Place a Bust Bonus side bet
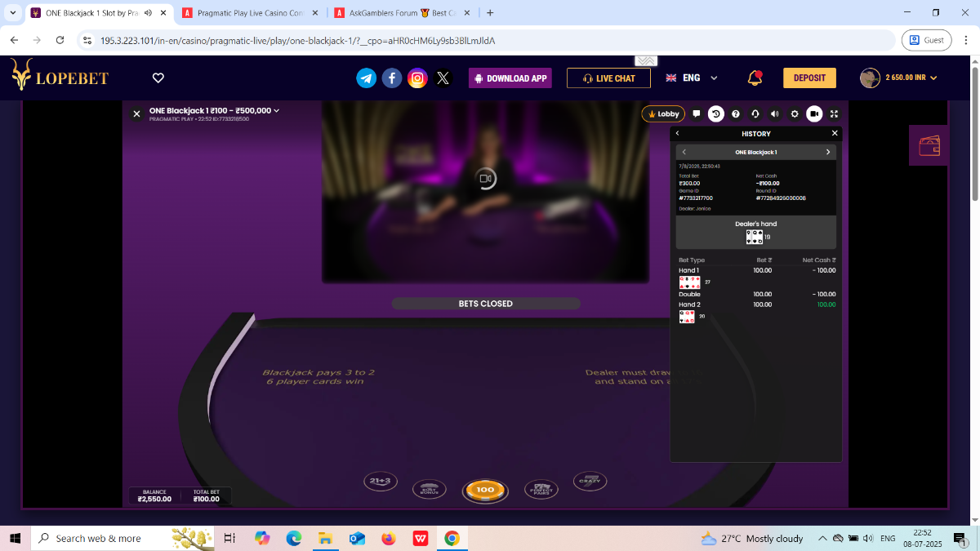980x551 pixels. pyautogui.click(x=429, y=489)
